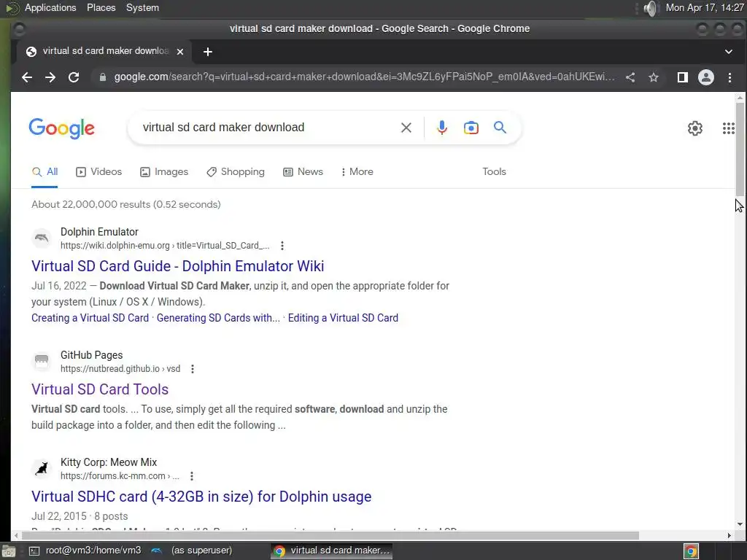This screenshot has height=560, width=747.
Task: Switch to Shopping results tab
Action: (236, 172)
